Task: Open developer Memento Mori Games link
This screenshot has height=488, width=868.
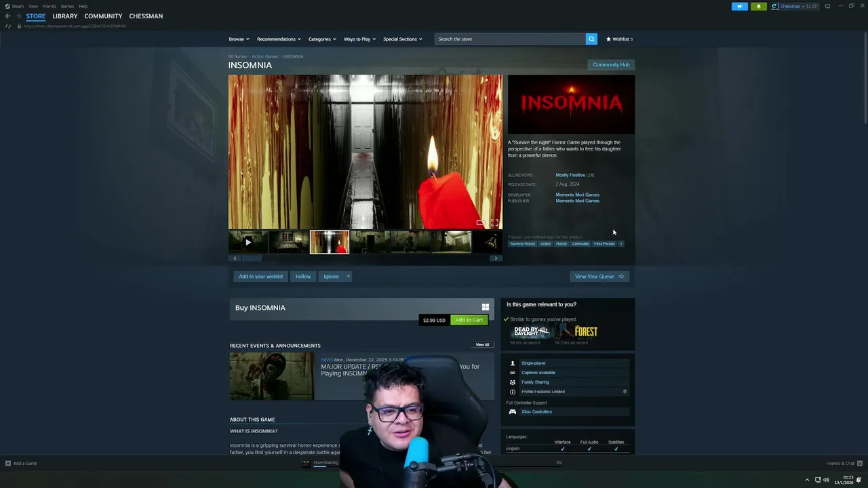Action: (x=577, y=195)
